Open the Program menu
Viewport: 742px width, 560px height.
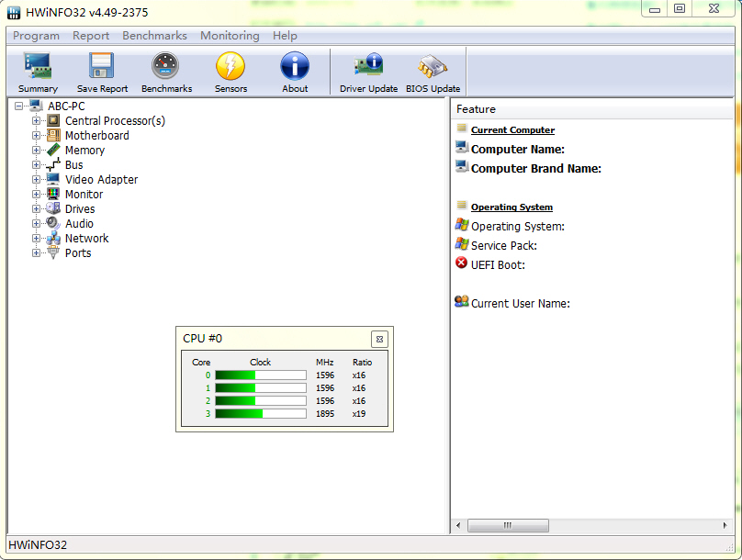pos(36,36)
